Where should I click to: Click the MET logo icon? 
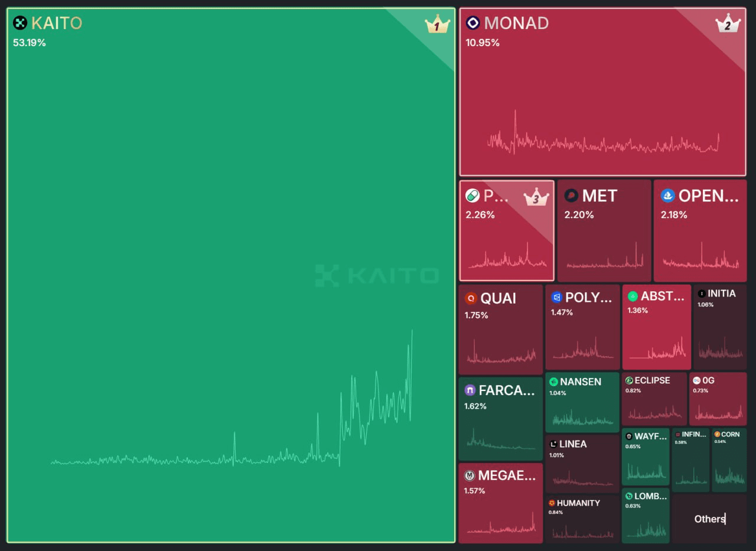coord(571,195)
